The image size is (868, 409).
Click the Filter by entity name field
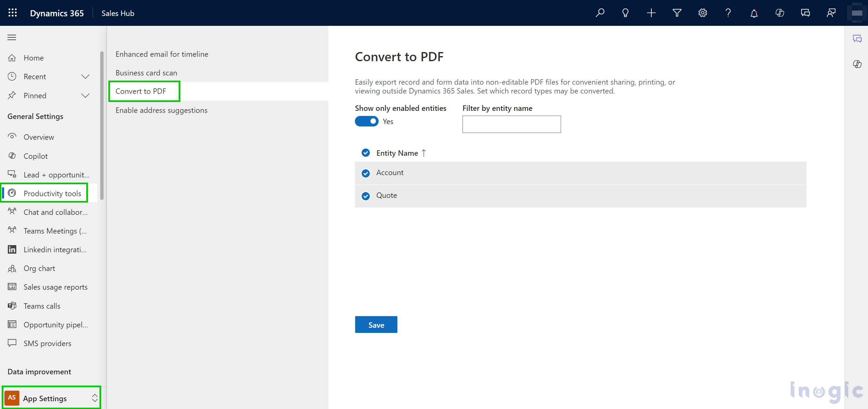point(511,124)
